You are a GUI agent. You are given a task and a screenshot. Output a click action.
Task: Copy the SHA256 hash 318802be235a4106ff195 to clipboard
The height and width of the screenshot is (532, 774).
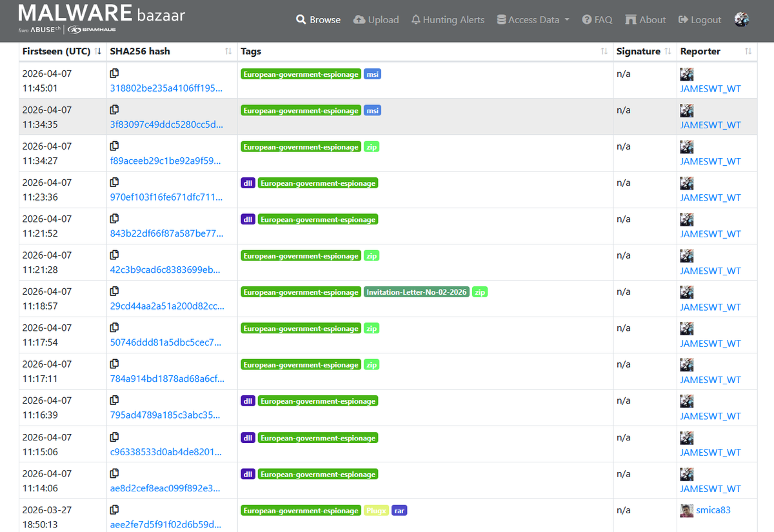[114, 73]
